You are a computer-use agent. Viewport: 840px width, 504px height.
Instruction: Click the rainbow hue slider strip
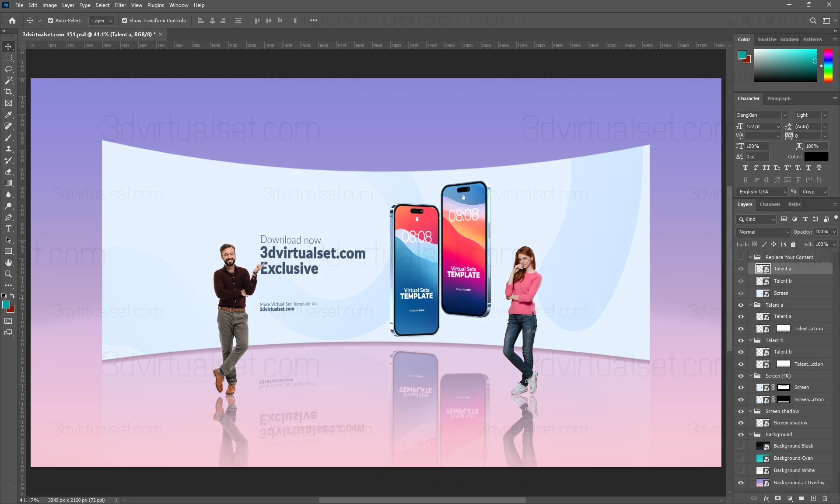828,66
